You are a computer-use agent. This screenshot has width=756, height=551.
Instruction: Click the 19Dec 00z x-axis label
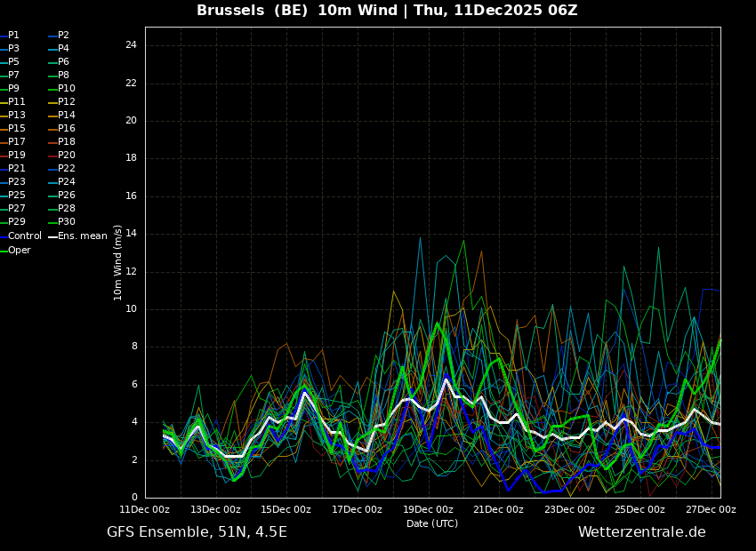(428, 509)
